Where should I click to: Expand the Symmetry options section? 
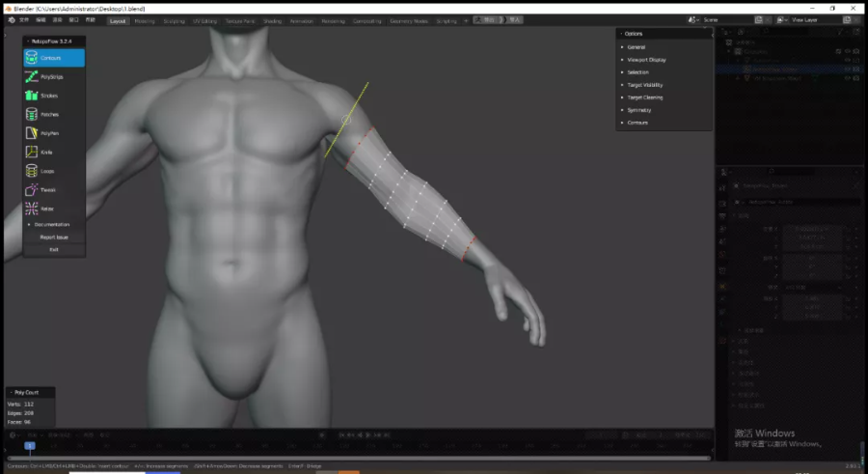click(638, 110)
